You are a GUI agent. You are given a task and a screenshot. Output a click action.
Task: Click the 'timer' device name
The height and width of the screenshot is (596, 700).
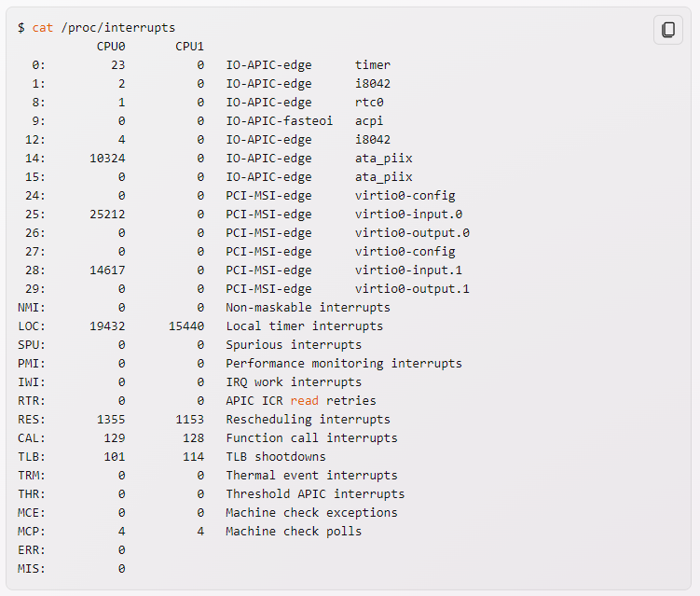click(x=372, y=65)
